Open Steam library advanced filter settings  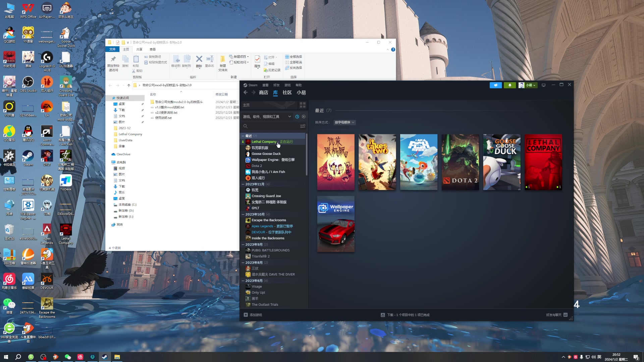303,126
